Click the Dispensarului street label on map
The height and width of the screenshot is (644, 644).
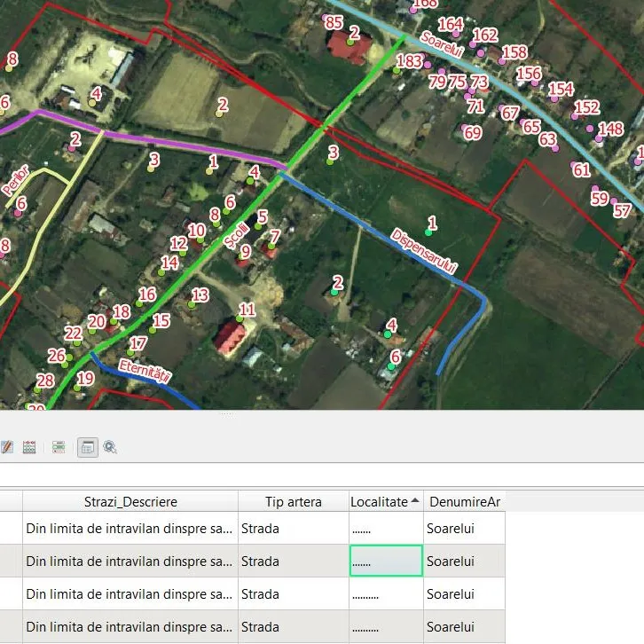[424, 251]
